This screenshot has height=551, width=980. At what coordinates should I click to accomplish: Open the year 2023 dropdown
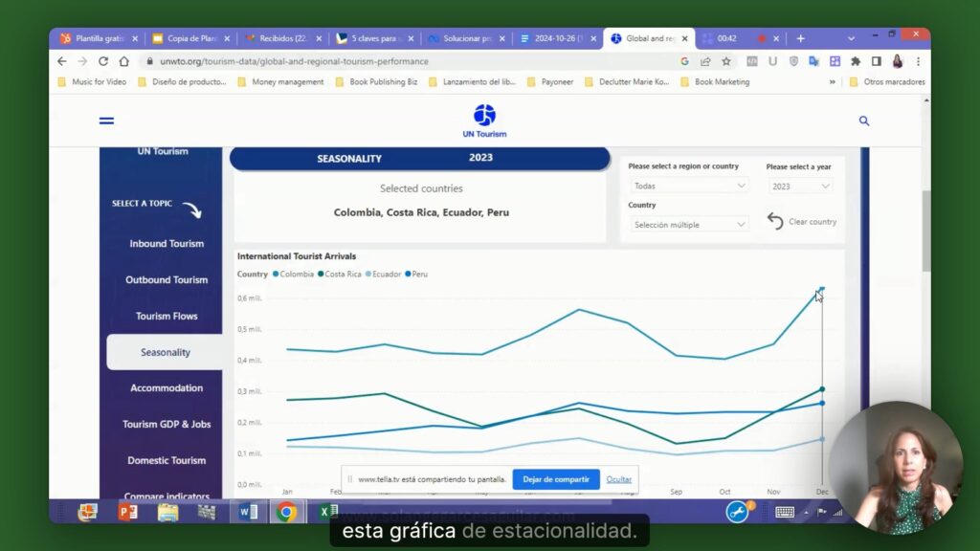(x=799, y=185)
